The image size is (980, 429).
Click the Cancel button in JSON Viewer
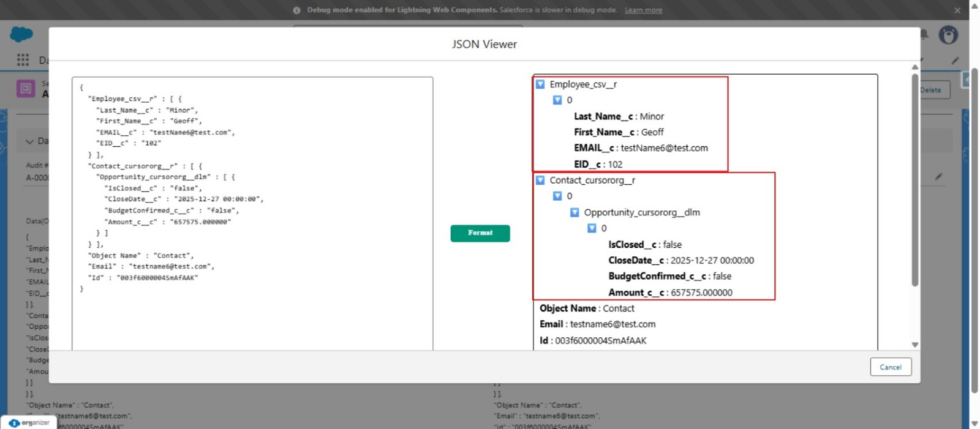(891, 367)
